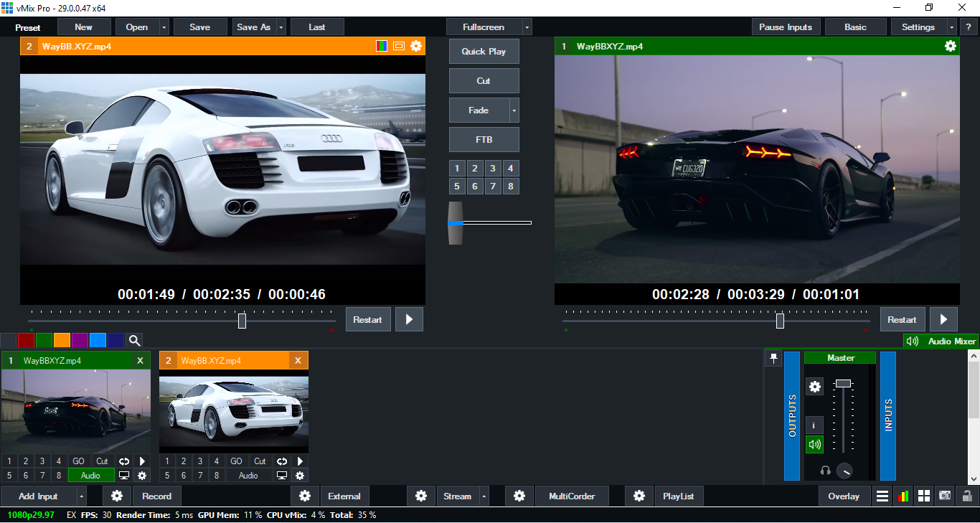Close the WayBB.XYZ.mp4 input tile
980x523 pixels.
point(298,361)
